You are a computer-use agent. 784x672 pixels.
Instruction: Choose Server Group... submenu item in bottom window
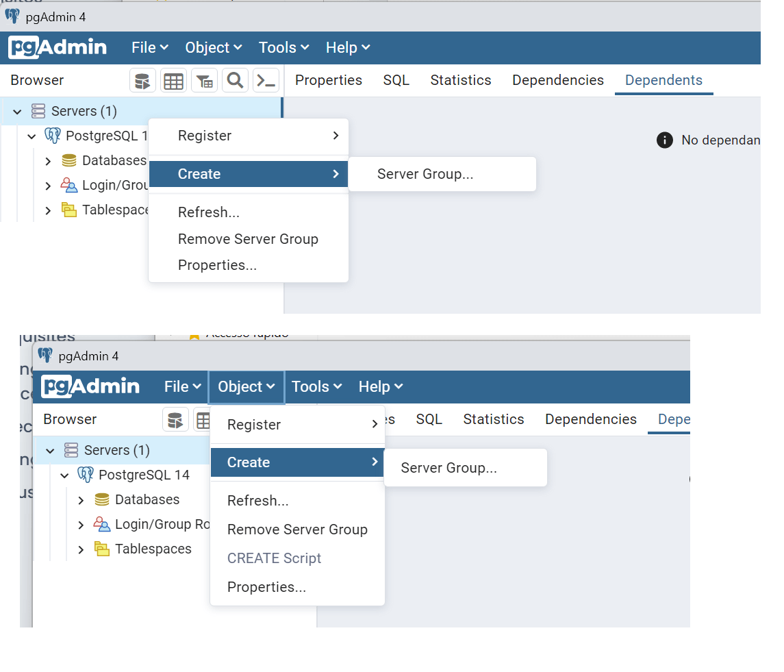[x=466, y=467]
